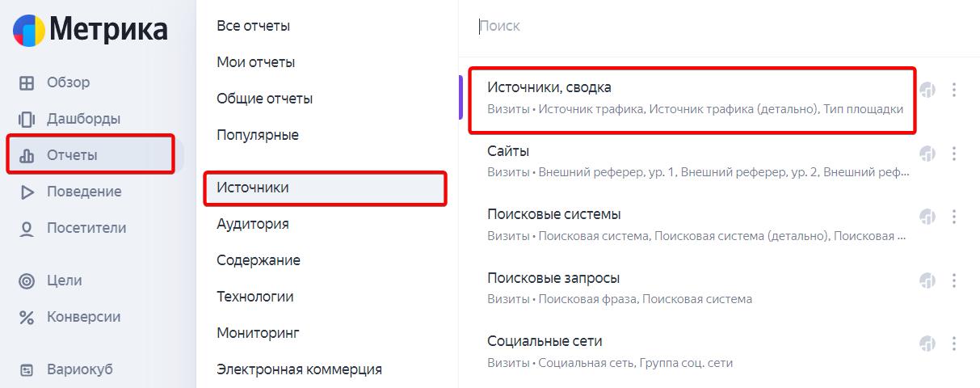Screen dimensions: 980x388
Task: Open three-dot menu for Поисковые системы
Action: [954, 217]
